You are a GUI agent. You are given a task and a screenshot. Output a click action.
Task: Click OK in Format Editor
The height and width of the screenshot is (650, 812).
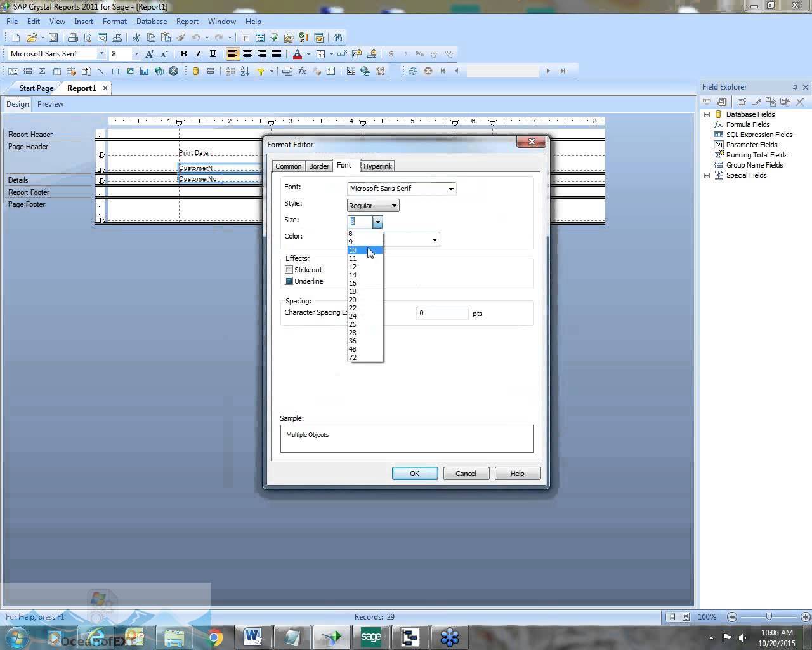click(x=415, y=474)
